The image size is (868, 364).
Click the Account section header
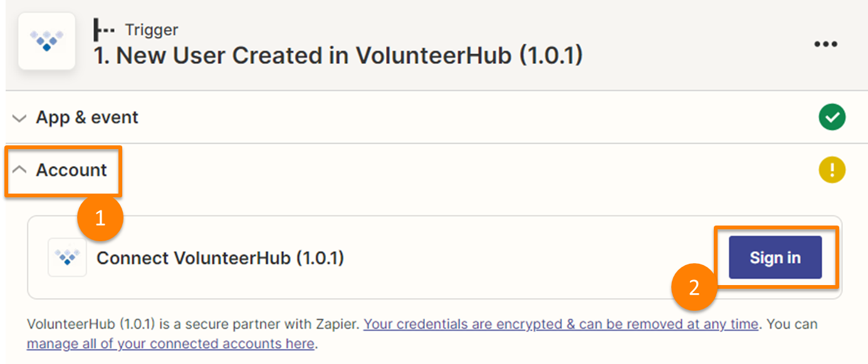point(69,170)
